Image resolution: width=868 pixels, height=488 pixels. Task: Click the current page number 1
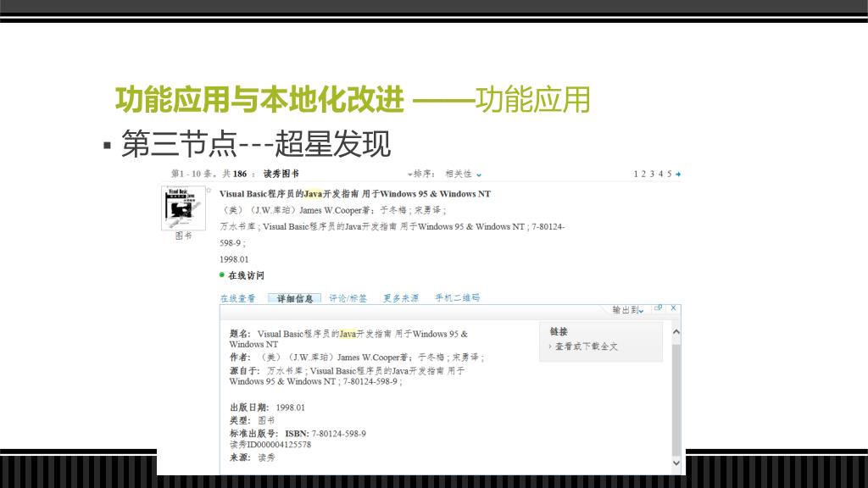636,174
